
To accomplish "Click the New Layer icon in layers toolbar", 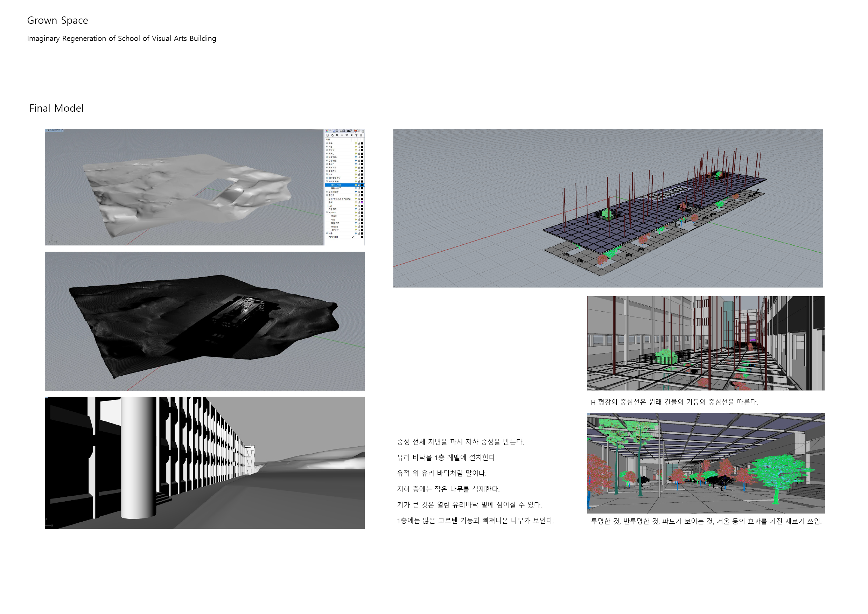I will pyautogui.click(x=328, y=135).
